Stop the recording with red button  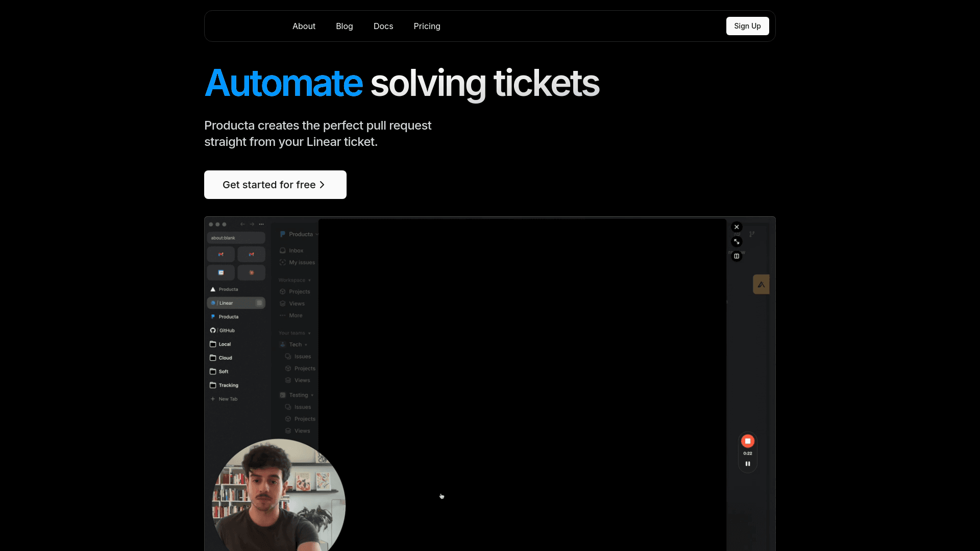tap(748, 441)
